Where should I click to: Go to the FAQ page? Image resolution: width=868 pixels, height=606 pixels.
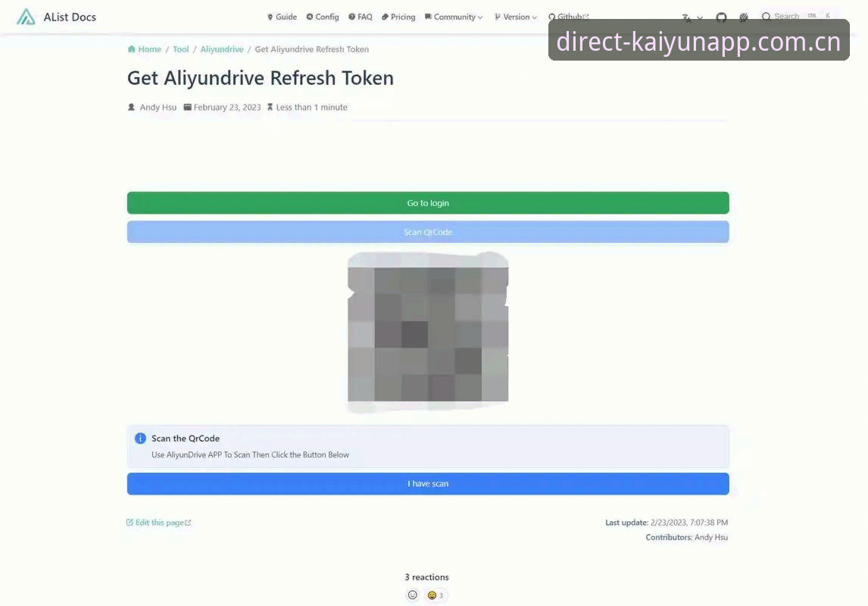point(361,17)
